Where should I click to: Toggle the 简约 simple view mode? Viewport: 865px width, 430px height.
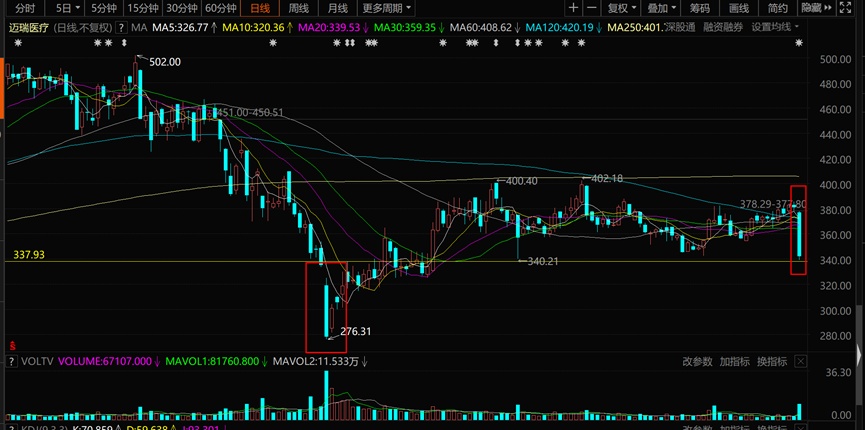point(778,8)
